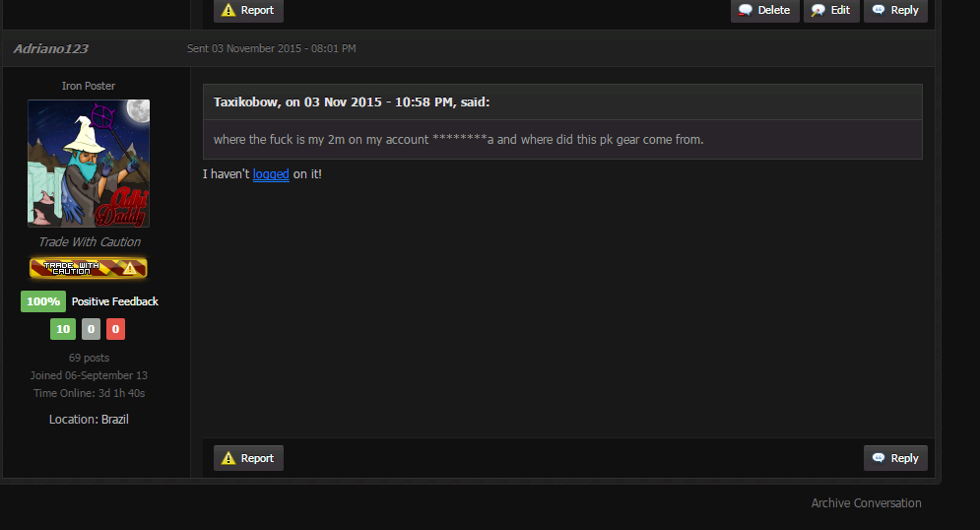The height and width of the screenshot is (530, 980).
Task: Click the Edit pencil bubble icon
Action: point(817,10)
